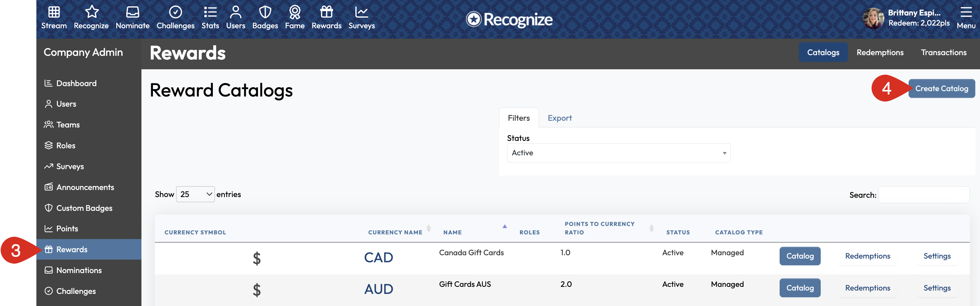Open Teams in the admin sidebar
This screenshot has width=980, height=306.
tap(68, 124)
